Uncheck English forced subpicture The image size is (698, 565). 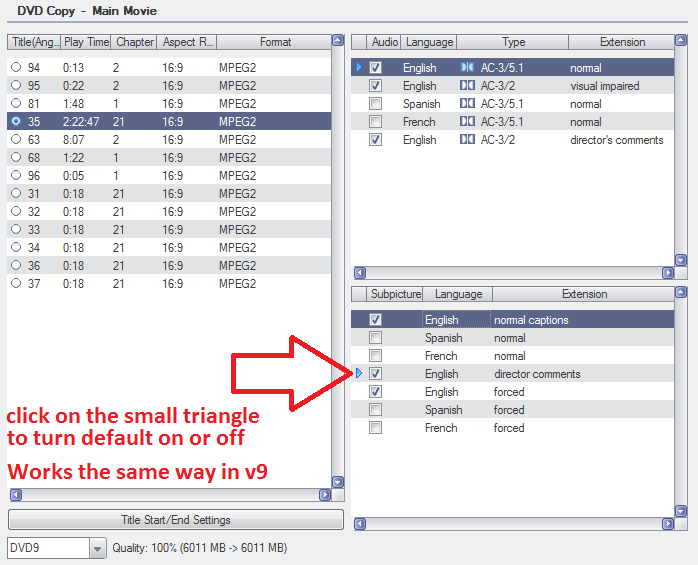point(375,392)
